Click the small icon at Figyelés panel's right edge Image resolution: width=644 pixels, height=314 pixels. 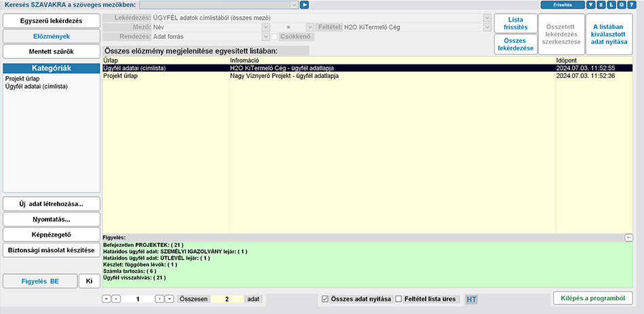click(x=628, y=237)
